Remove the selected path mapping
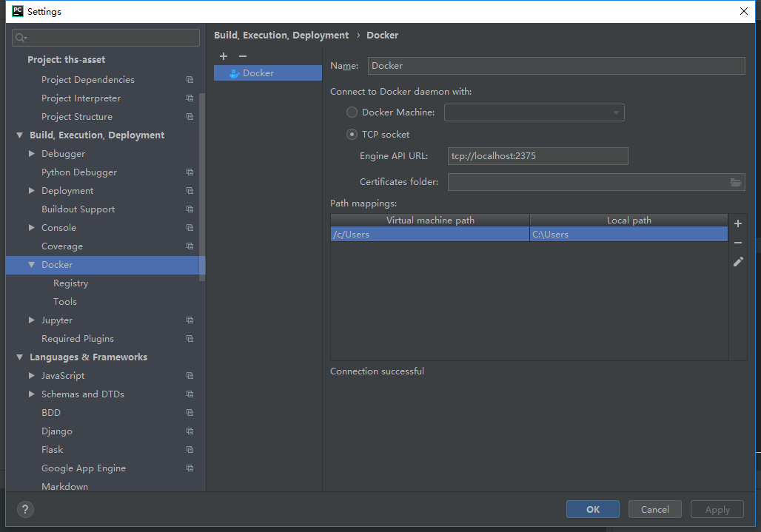 tap(738, 243)
